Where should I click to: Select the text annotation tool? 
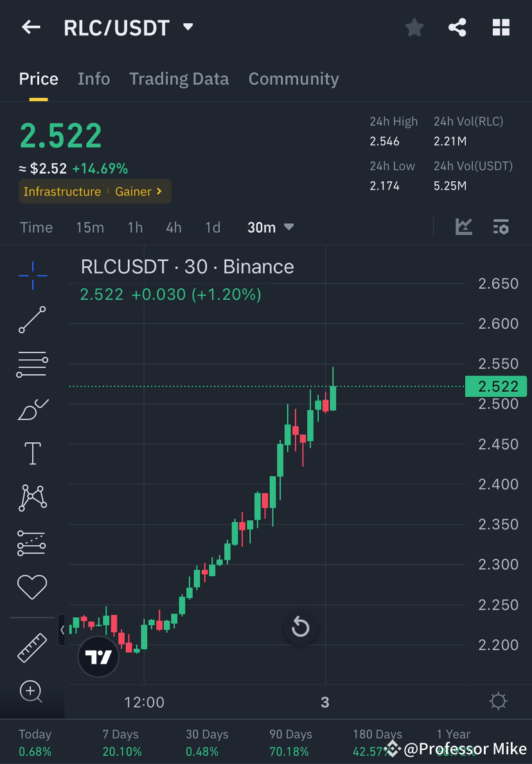click(32, 453)
